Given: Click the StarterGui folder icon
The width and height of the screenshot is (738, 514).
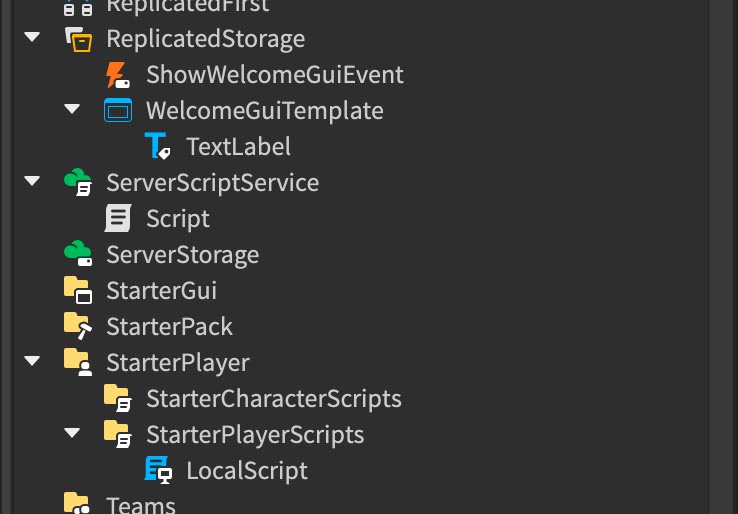Looking at the screenshot, I should (78, 290).
